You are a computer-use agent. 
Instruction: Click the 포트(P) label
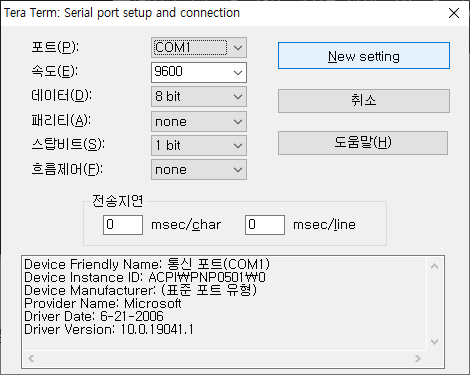pyautogui.click(x=55, y=47)
